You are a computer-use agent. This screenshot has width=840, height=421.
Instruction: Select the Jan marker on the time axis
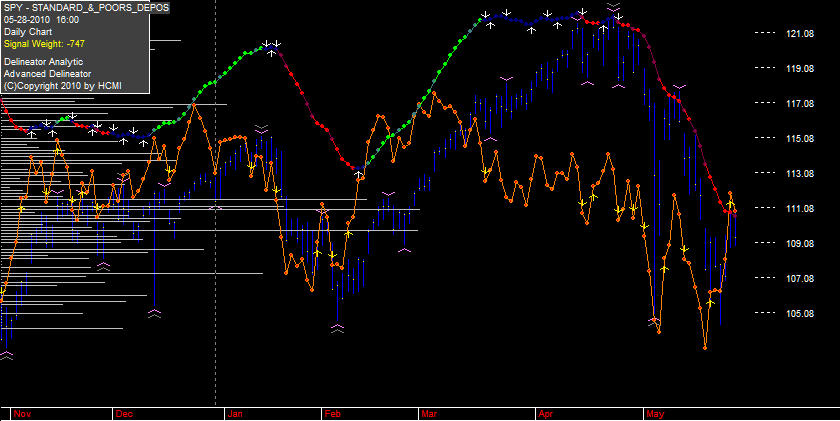click(x=235, y=414)
